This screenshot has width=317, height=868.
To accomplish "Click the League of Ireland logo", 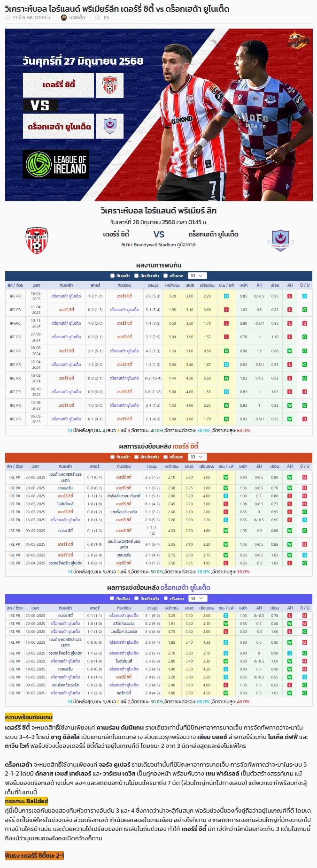I will coord(56,164).
